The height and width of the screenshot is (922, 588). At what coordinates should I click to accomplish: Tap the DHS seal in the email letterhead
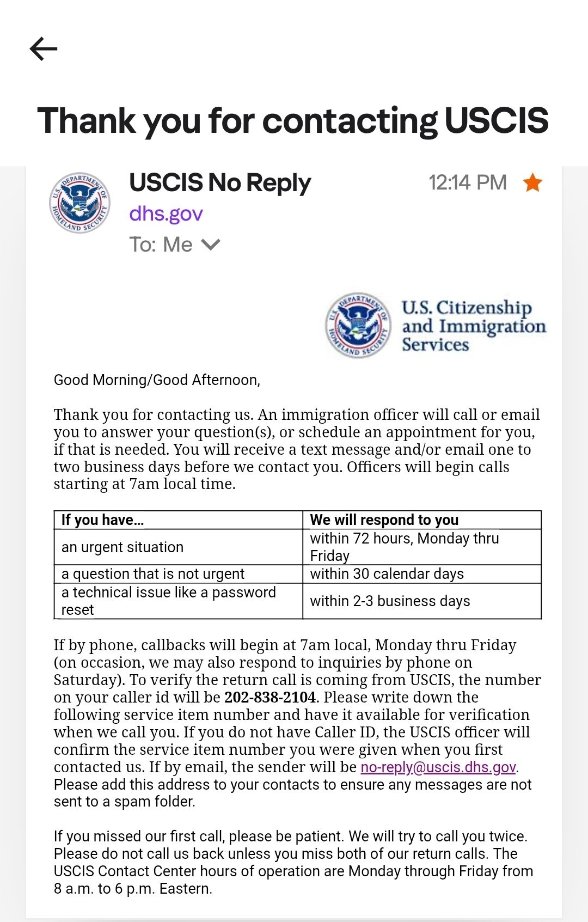pos(358,325)
